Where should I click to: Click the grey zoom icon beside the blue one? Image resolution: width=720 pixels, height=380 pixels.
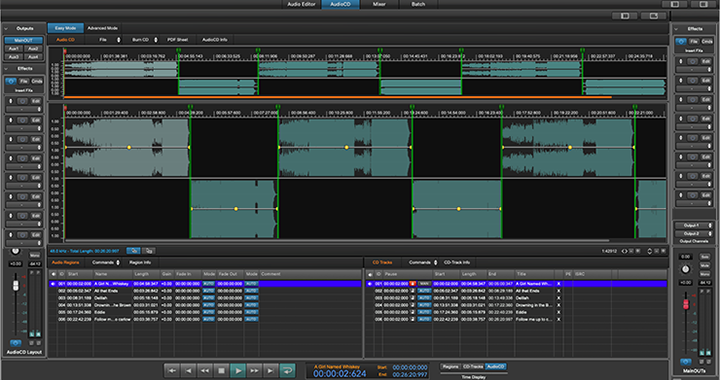[149, 251]
